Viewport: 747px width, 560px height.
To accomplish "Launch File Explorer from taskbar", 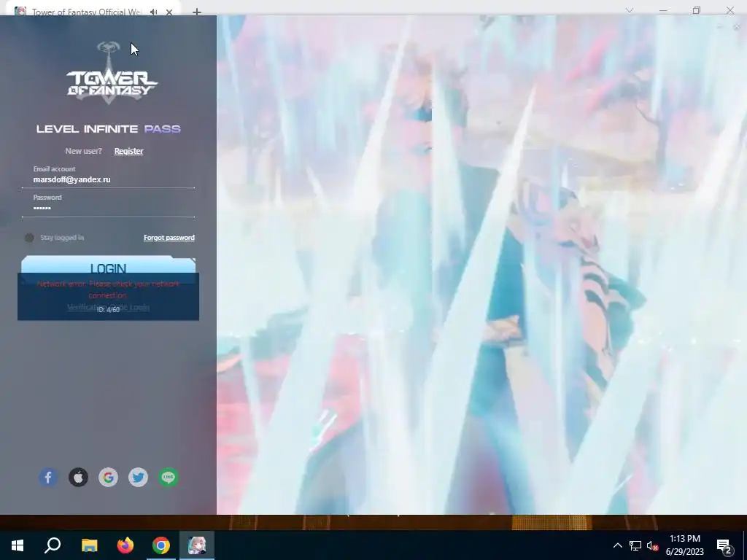I will pos(89,545).
